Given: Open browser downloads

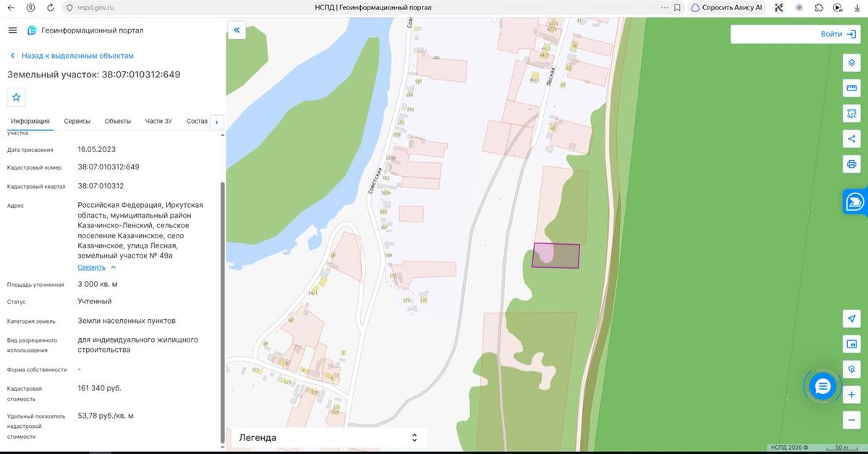Looking at the screenshot, I should [856, 7].
